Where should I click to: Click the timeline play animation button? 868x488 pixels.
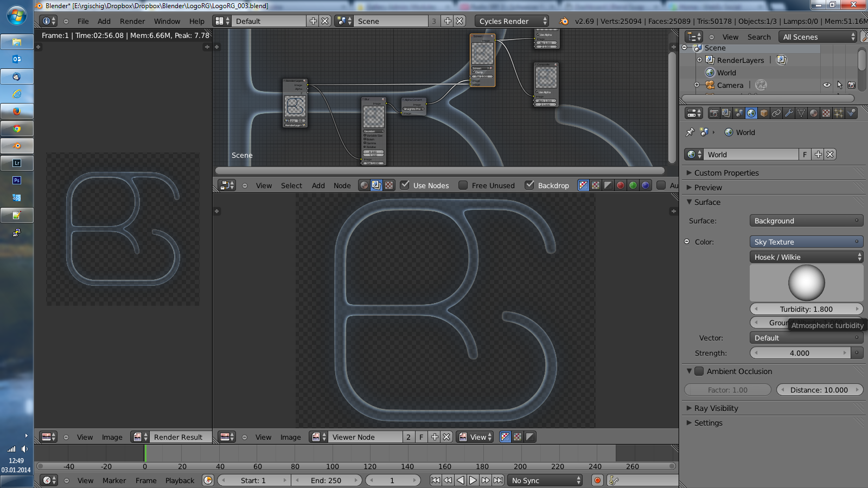click(x=473, y=480)
